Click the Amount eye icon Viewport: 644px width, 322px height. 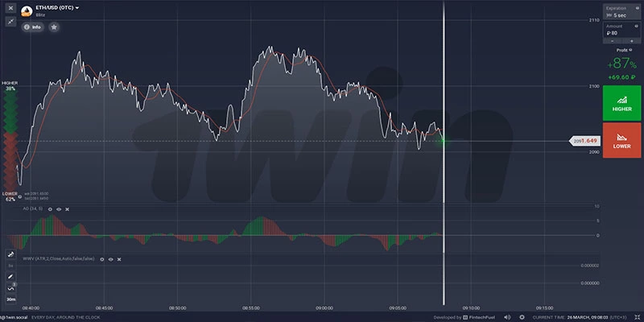(636, 26)
